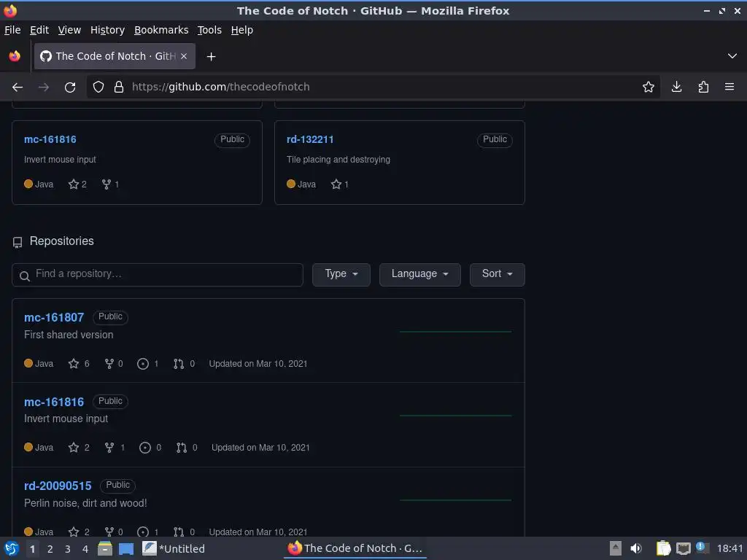This screenshot has width=747, height=560.
Task: Open the Untitled window from taskbar
Action: [174, 549]
